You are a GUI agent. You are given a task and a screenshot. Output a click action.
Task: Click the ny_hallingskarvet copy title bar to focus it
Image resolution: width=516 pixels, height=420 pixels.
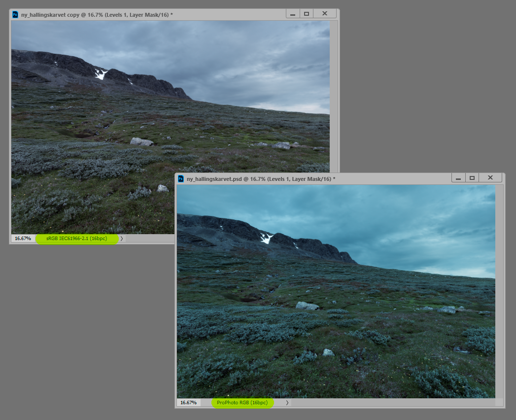123,13
